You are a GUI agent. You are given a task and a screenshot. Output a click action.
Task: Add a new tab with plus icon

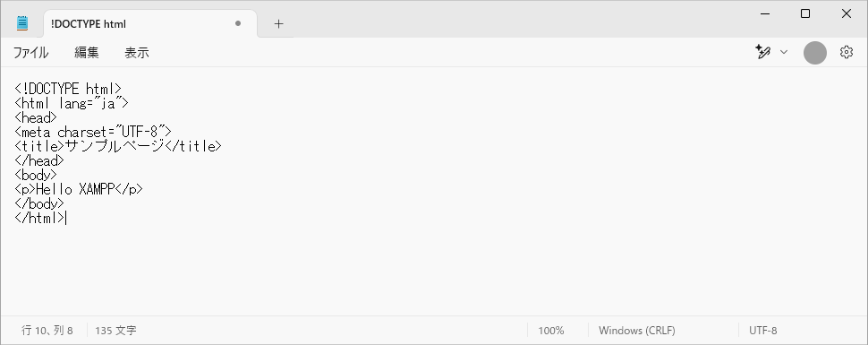coord(278,24)
